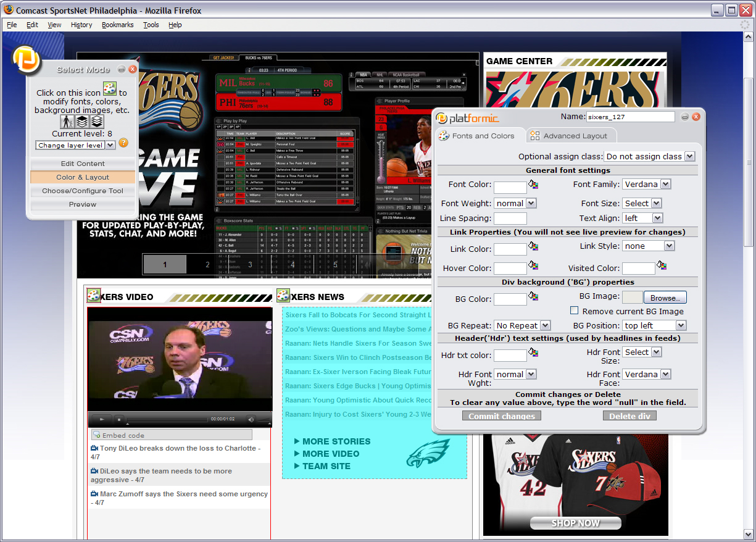Open the History menu
Image resolution: width=756 pixels, height=542 pixels.
pos(81,25)
